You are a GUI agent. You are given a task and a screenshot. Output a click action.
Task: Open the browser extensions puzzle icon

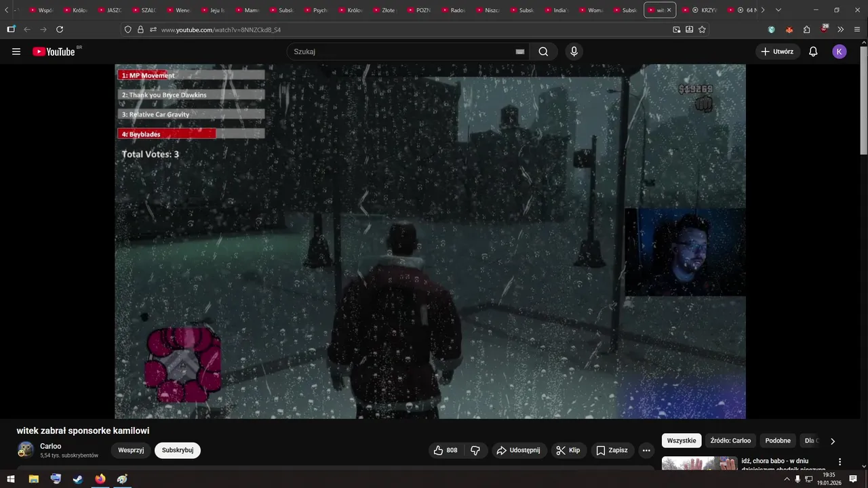click(x=806, y=30)
